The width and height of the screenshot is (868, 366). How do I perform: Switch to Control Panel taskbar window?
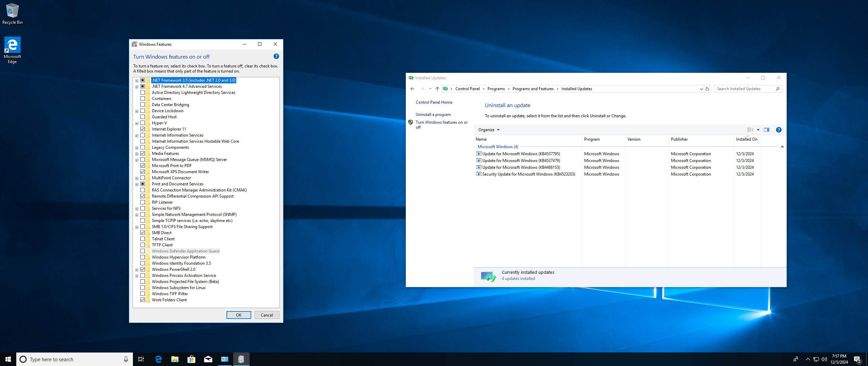pyautogui.click(x=225, y=359)
